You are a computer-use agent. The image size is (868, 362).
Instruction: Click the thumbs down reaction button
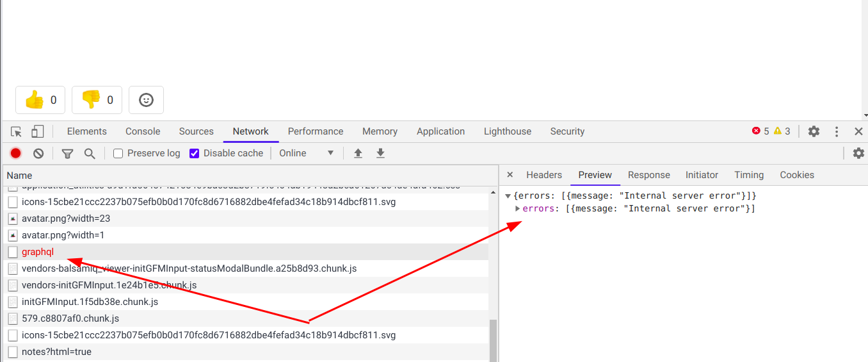point(97,100)
